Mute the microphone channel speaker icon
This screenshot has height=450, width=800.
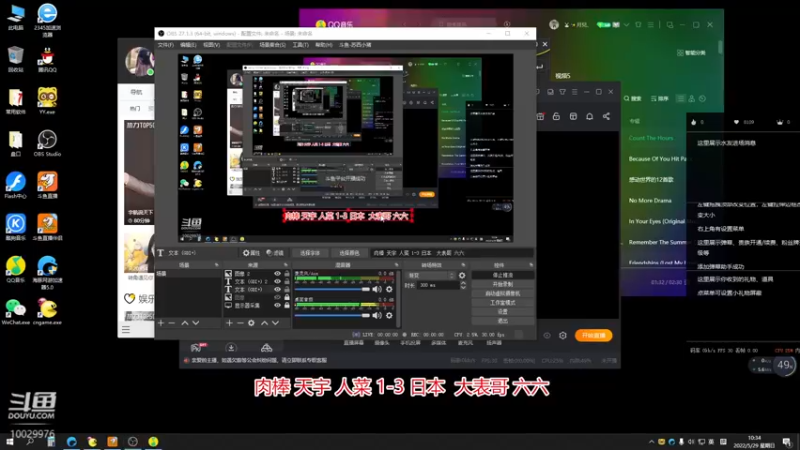tap(377, 289)
